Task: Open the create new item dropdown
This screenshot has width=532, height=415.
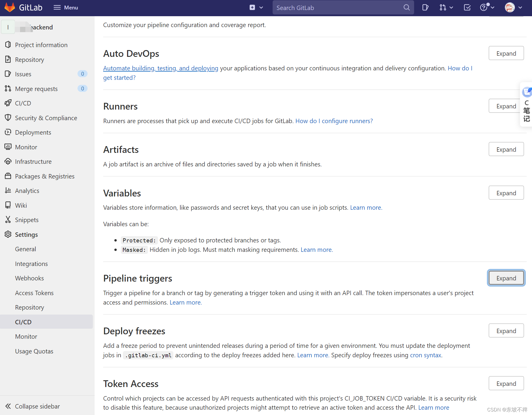Action: [256, 7]
